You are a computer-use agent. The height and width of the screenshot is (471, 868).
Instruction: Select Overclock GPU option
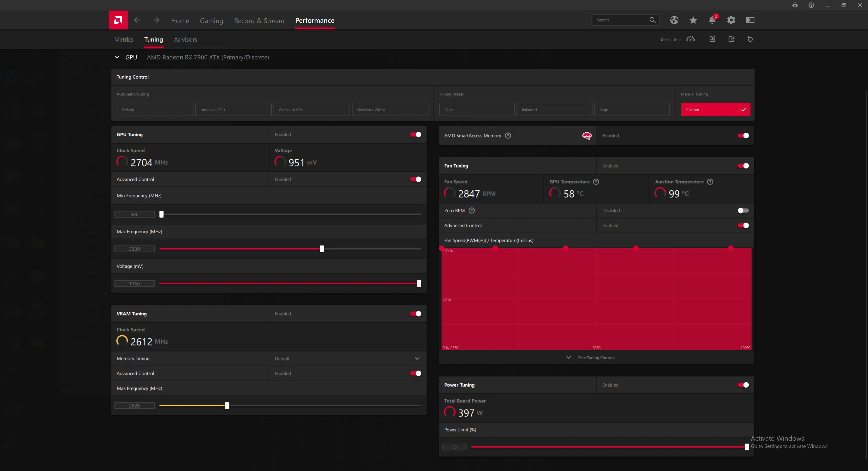click(x=311, y=110)
